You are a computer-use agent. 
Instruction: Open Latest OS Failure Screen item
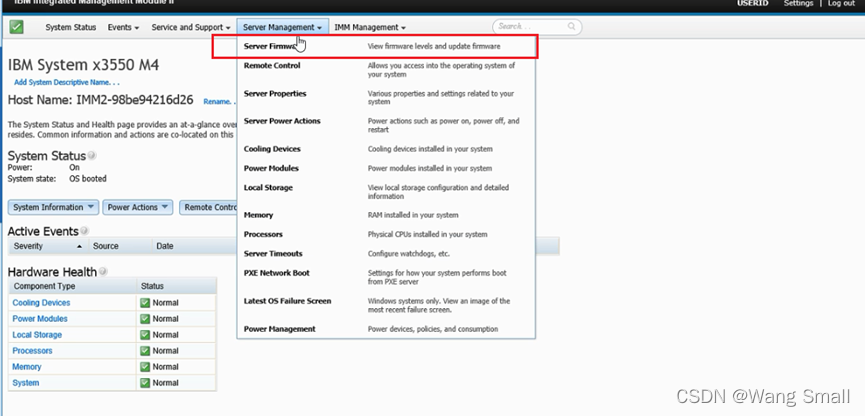287,301
